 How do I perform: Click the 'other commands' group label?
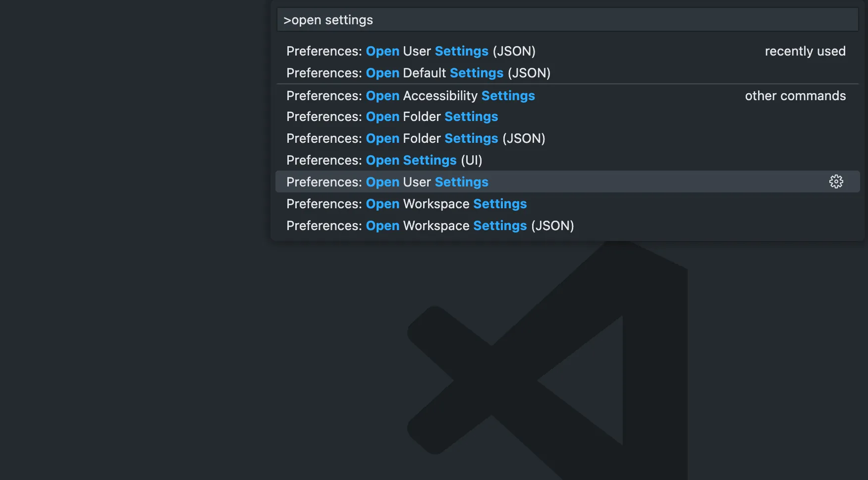click(x=795, y=96)
